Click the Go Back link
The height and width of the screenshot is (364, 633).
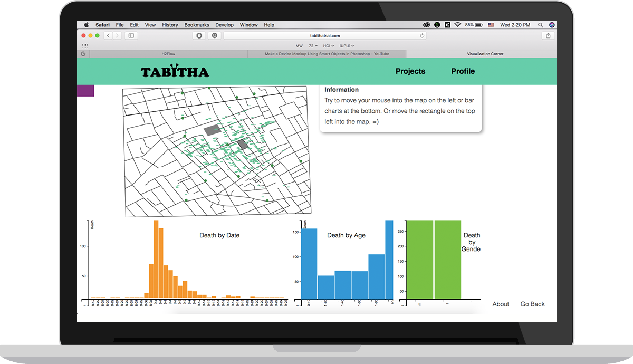pyautogui.click(x=532, y=304)
